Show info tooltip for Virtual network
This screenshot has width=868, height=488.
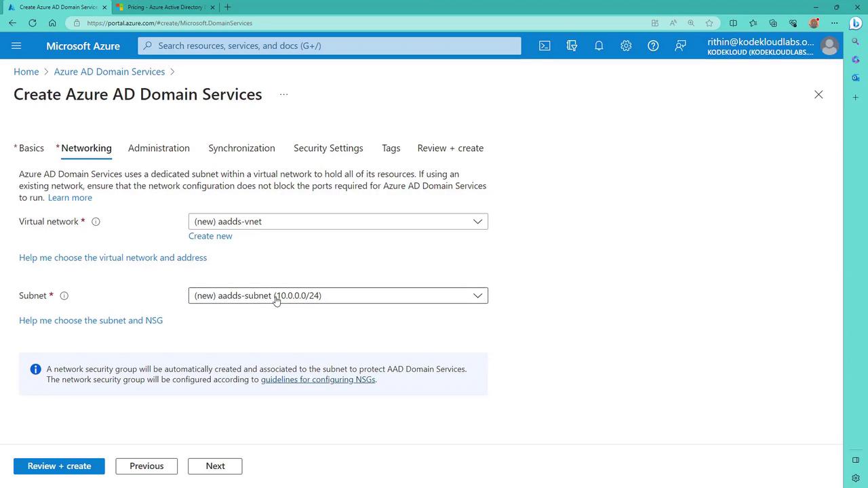96,222
